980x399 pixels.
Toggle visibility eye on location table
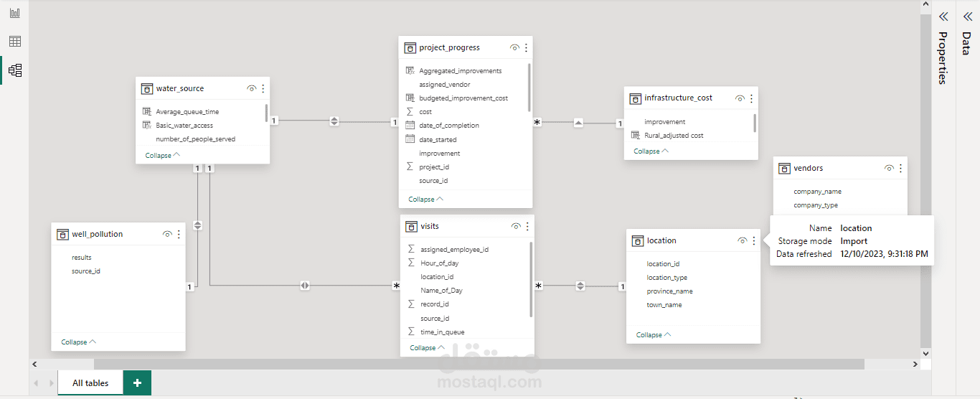[x=743, y=241]
